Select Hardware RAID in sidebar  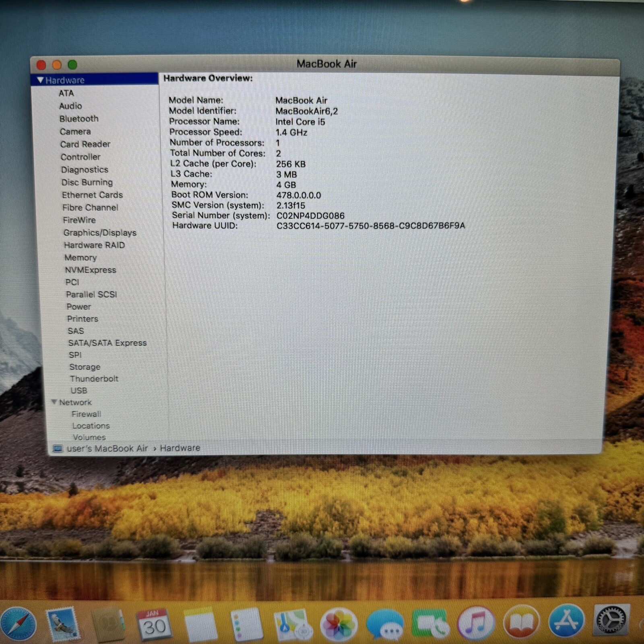coord(94,245)
